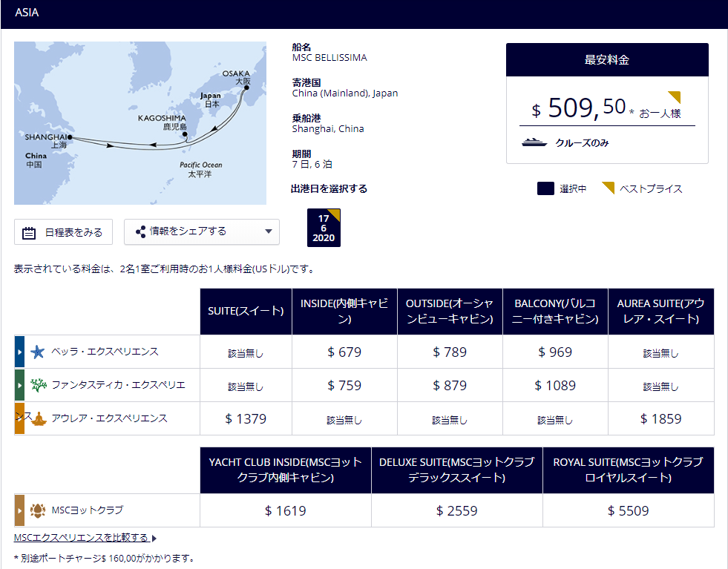Click the AUREA SUITE(アウレア・スイート) column header
Image resolution: width=728 pixels, height=569 pixels.
(x=661, y=312)
